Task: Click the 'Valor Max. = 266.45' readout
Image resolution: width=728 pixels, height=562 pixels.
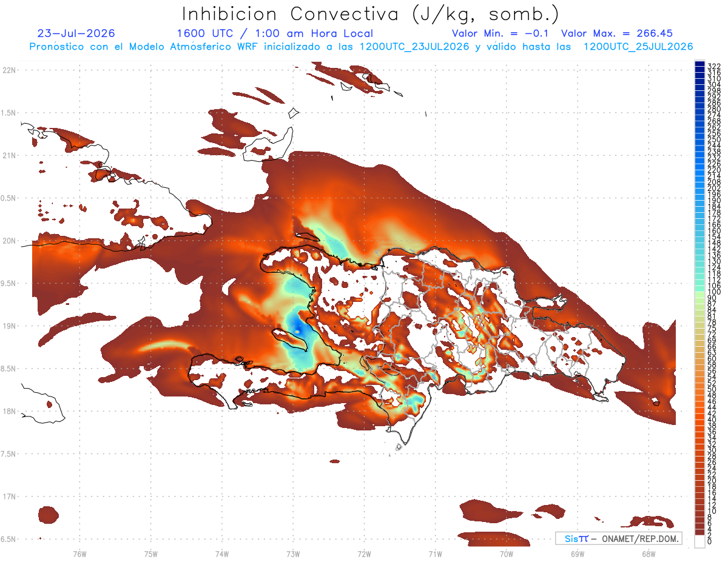Action: coord(617,33)
